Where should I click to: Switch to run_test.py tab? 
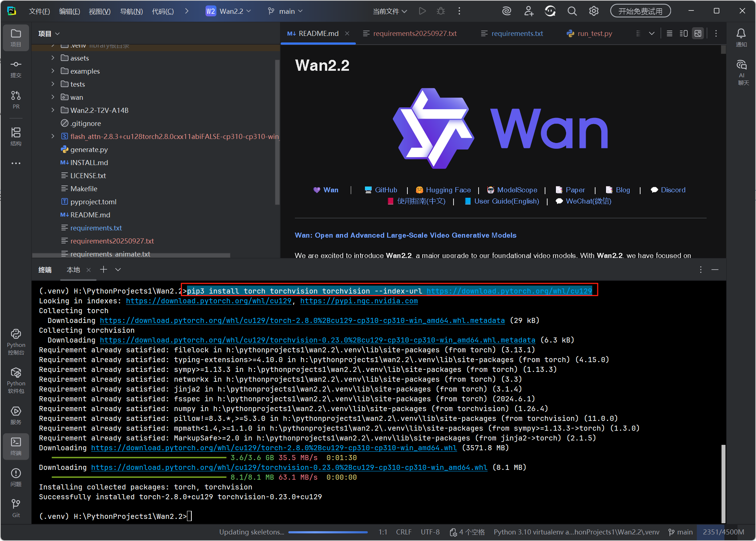tap(589, 33)
